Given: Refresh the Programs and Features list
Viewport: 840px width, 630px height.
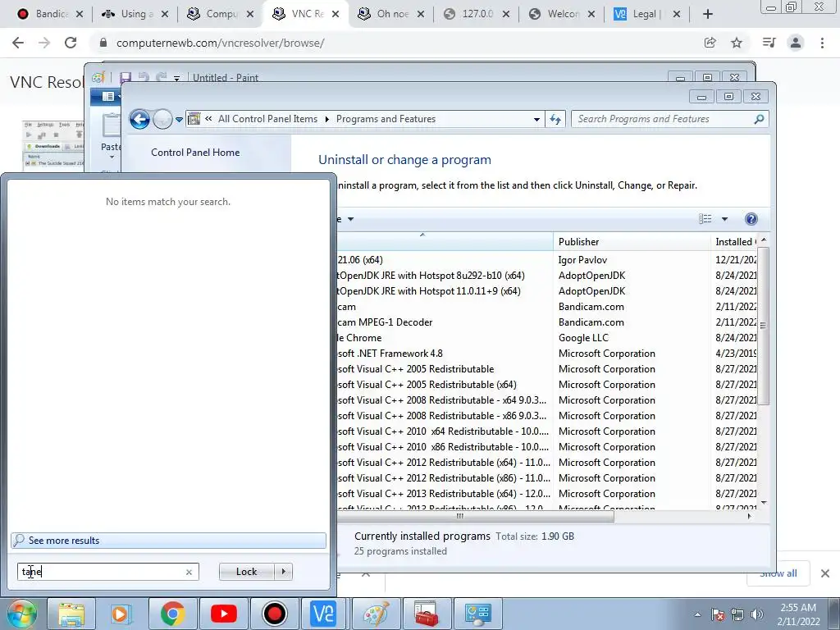Looking at the screenshot, I should pyautogui.click(x=555, y=119).
